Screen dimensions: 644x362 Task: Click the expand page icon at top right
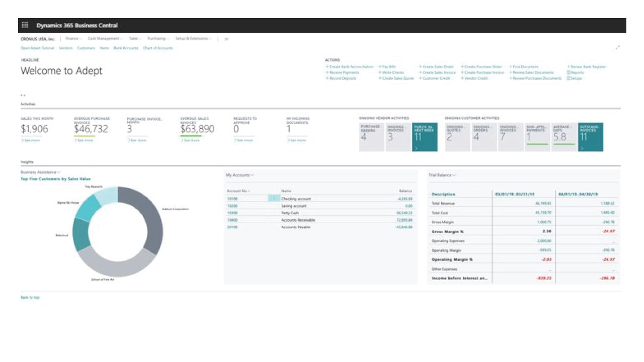pyautogui.click(x=618, y=48)
